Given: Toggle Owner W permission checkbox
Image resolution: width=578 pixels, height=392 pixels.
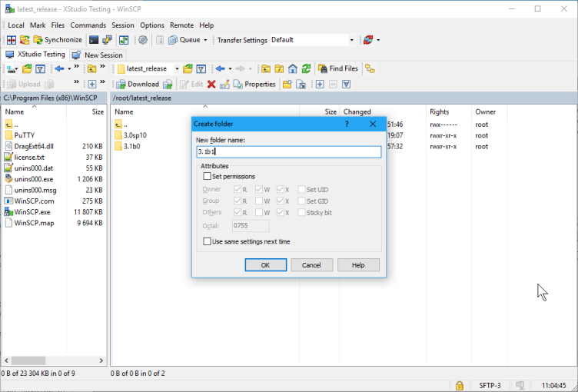Looking at the screenshot, I should [259, 190].
